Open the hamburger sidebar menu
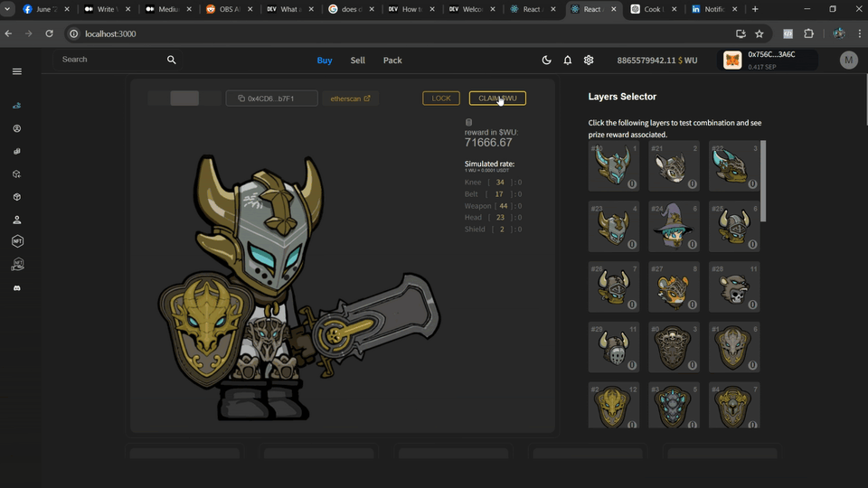 coord(17,71)
